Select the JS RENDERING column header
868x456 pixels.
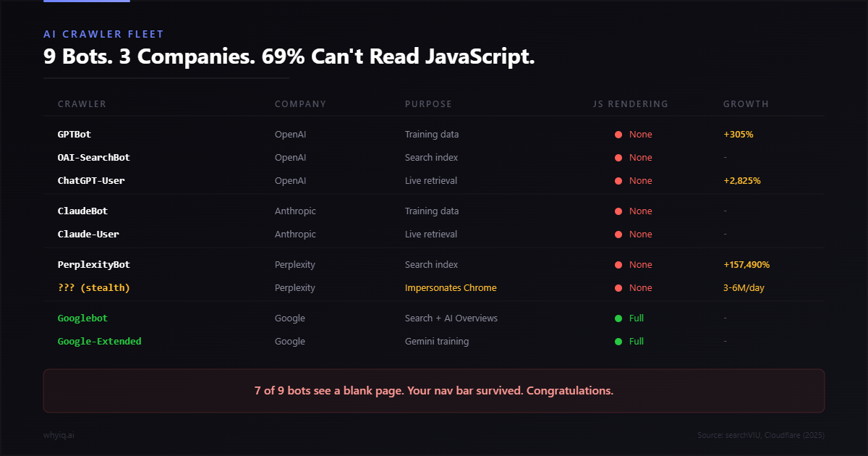[x=631, y=104]
